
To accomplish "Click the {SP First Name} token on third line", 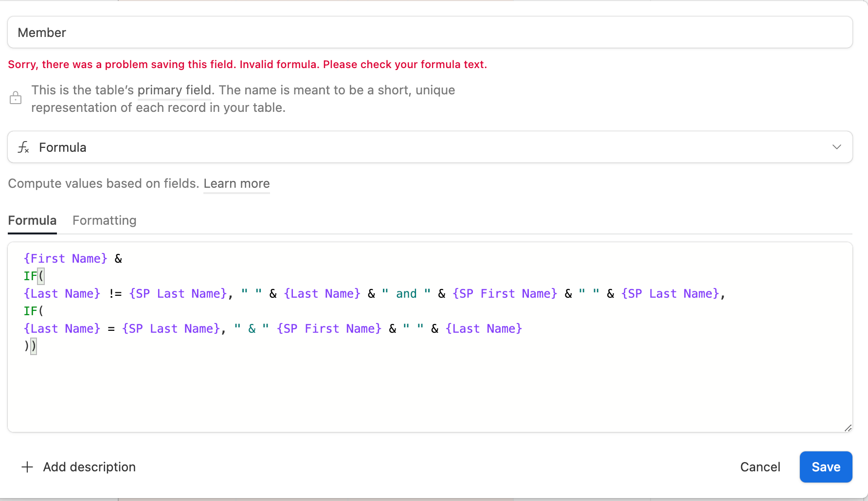I will pyautogui.click(x=505, y=293).
